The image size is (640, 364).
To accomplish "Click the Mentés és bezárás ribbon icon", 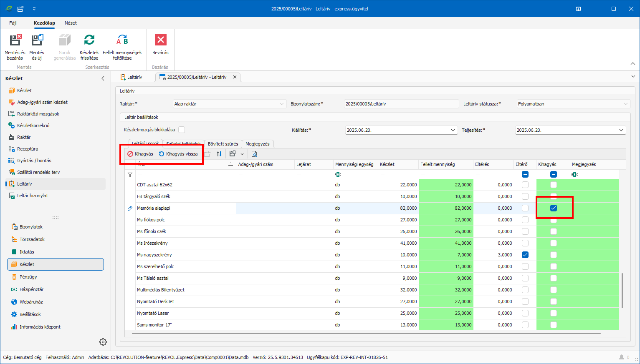I will pyautogui.click(x=15, y=40).
